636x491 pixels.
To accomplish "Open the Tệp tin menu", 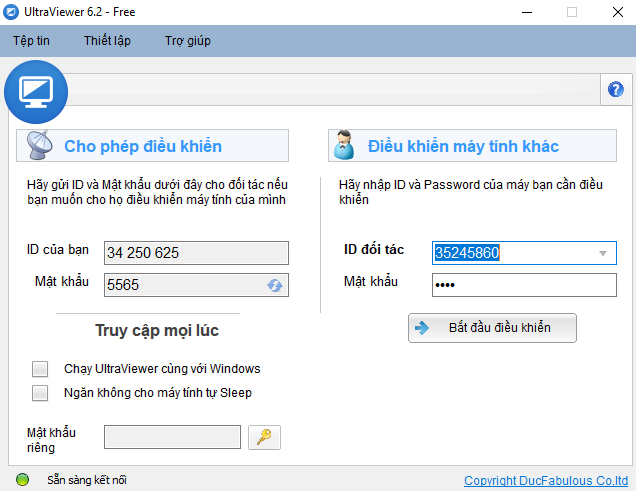I will point(31,41).
